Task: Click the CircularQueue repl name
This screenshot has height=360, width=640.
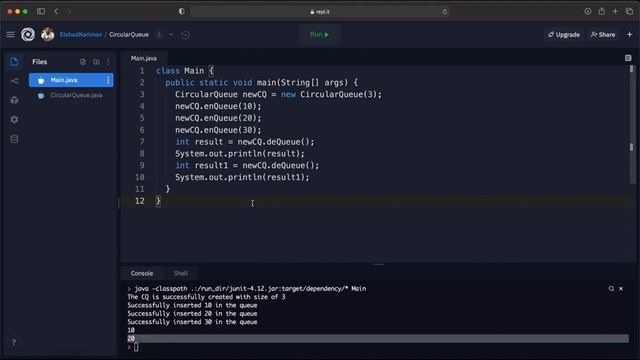Action: (x=129, y=35)
